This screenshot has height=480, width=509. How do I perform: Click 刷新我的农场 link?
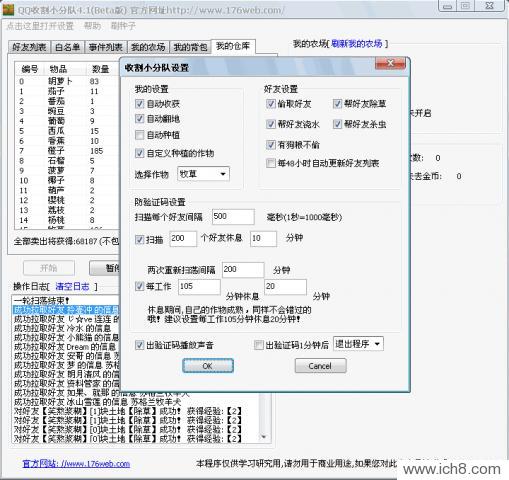pos(357,44)
